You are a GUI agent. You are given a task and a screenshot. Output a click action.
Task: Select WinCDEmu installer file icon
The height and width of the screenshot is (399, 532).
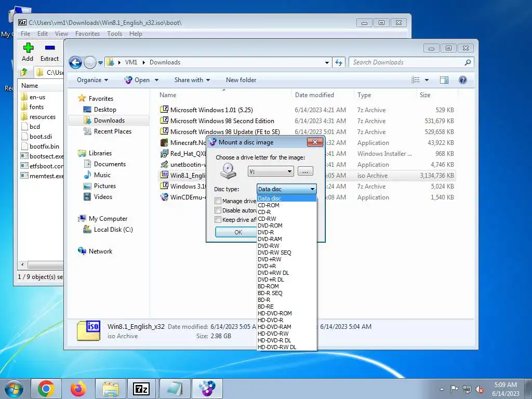point(164,197)
